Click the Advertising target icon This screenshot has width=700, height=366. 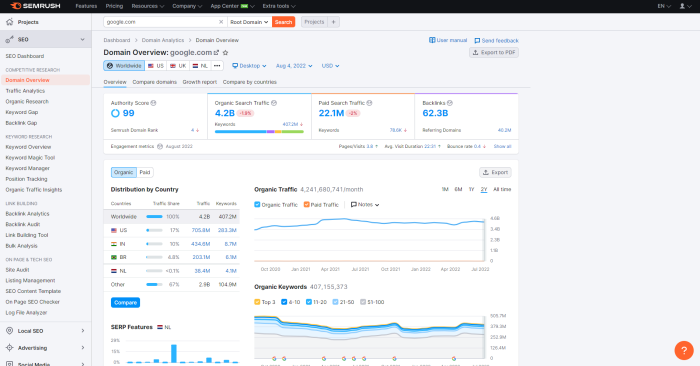click(9, 348)
